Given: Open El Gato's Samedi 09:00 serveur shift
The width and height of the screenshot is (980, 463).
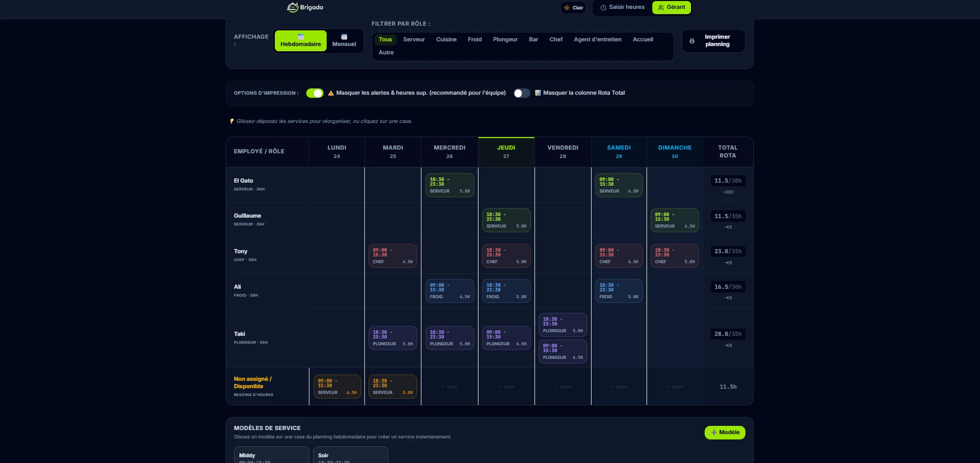Looking at the screenshot, I should tap(619, 185).
